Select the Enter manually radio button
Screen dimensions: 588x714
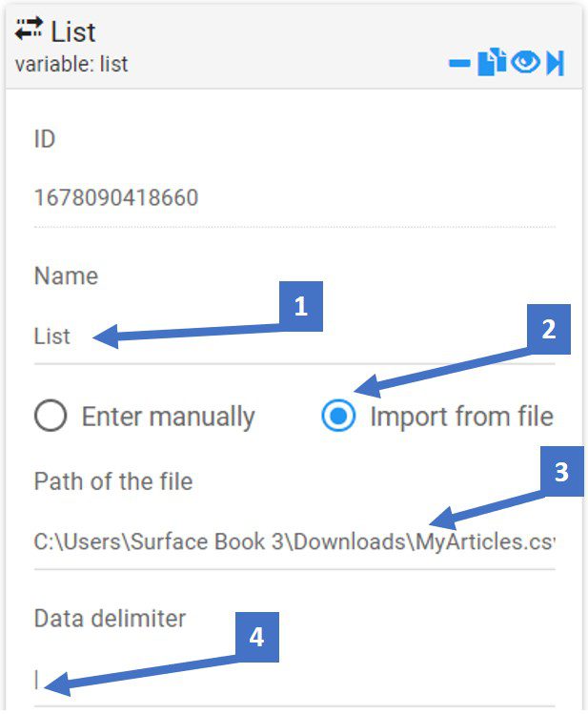click(51, 416)
